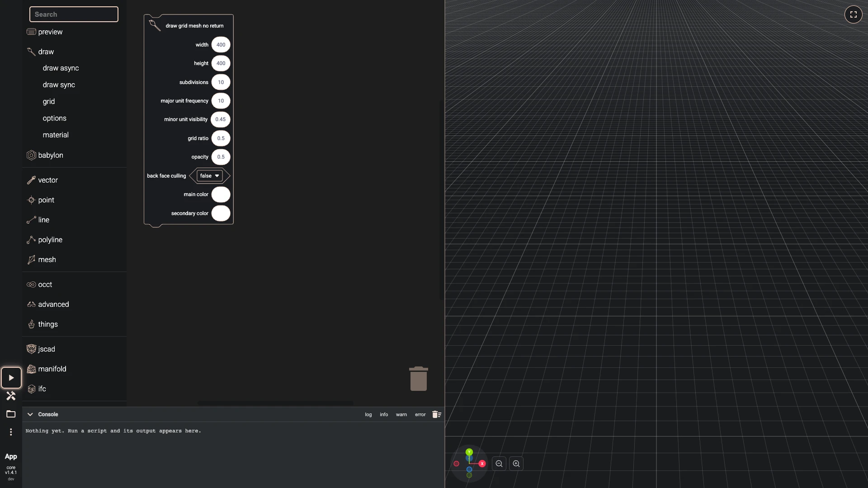Screen dimensions: 868x488
Task: Click the workspace trash can
Action: [x=419, y=379]
